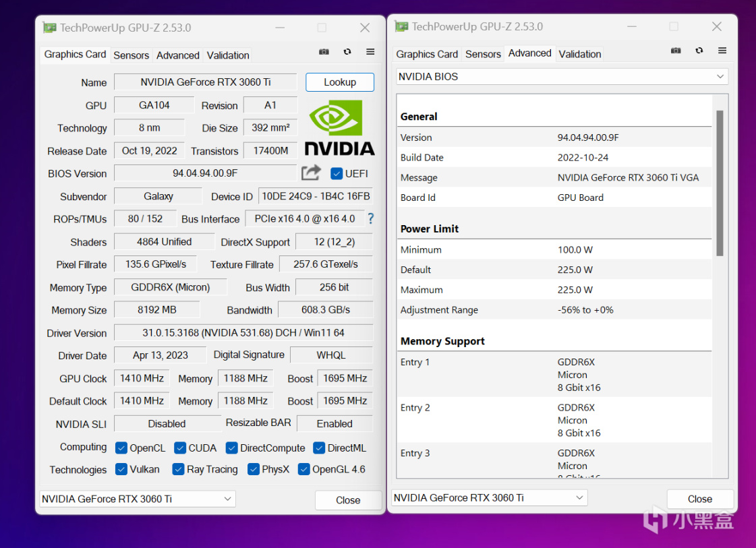The height and width of the screenshot is (548, 756).
Task: Click Power Limit Maximum 225.0 W row
Action: click(x=554, y=290)
